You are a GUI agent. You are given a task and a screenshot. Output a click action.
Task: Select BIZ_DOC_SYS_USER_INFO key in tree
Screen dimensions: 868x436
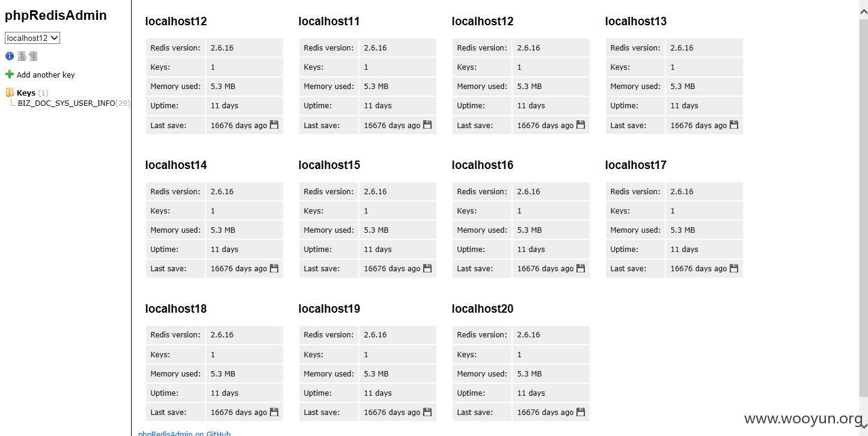[x=66, y=103]
